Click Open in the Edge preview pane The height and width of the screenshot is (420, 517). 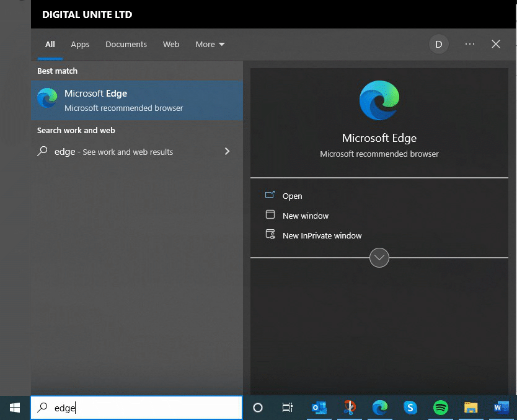click(x=292, y=196)
